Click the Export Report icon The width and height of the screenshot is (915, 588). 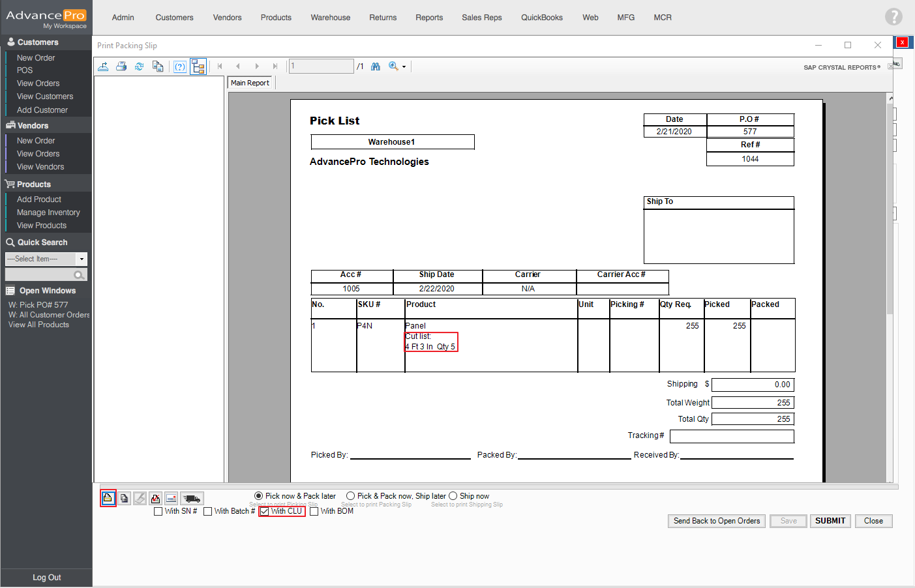[x=103, y=66]
